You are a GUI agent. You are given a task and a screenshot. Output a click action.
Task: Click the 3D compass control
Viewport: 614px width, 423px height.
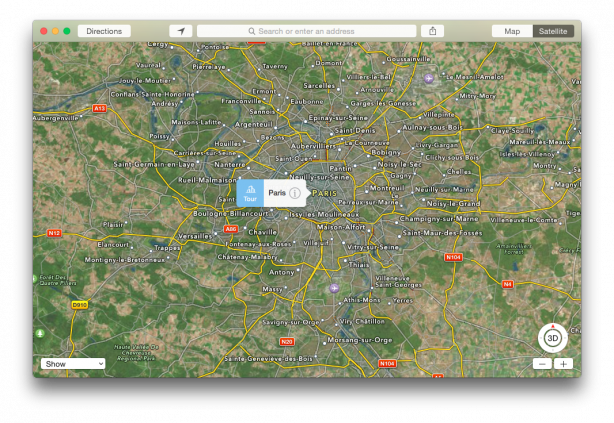click(552, 338)
